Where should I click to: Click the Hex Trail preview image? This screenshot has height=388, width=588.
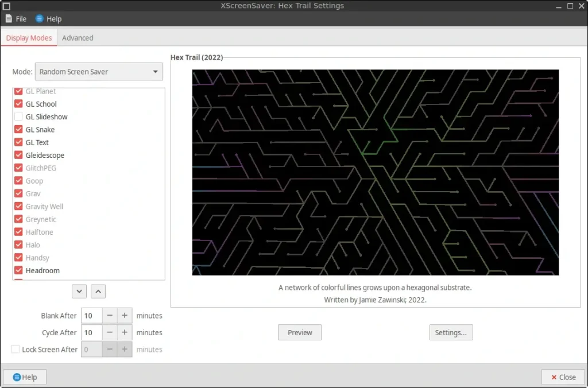point(376,172)
